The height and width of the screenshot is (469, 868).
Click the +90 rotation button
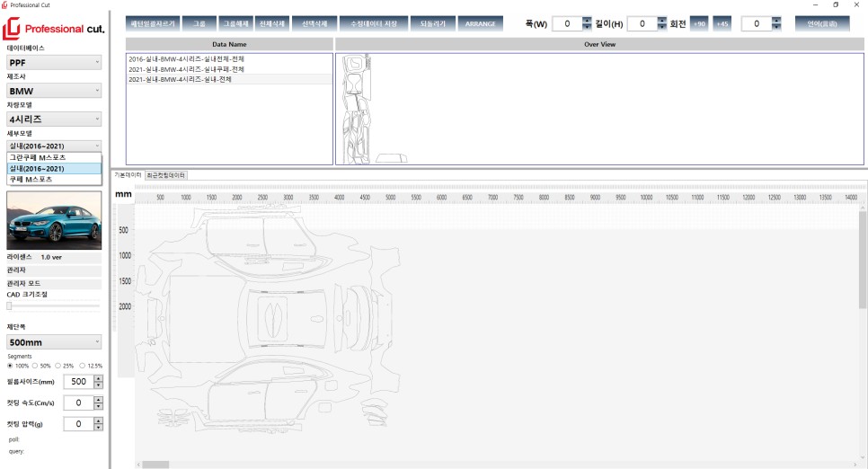(699, 23)
